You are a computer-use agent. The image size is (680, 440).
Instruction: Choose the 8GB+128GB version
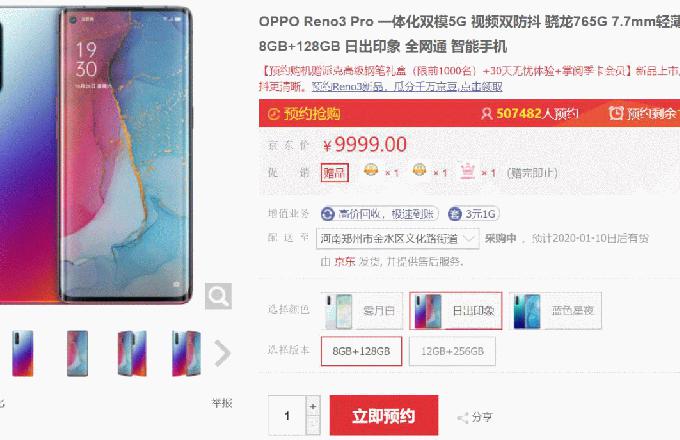coord(362,351)
